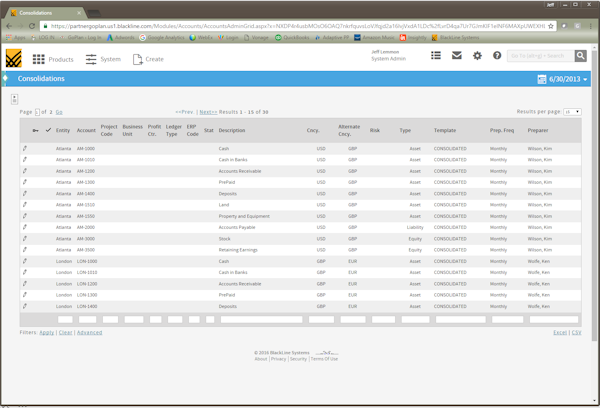Open the Privacy footer link
Viewport: 600px width, 408px height.
[279, 359]
